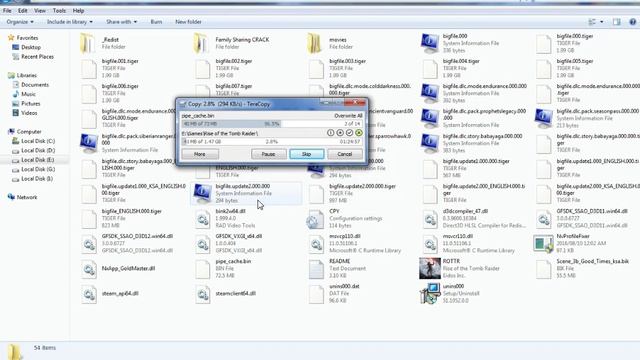The height and width of the screenshot is (360, 640).
Task: Open Music library in sidebar
Action: 24,94
